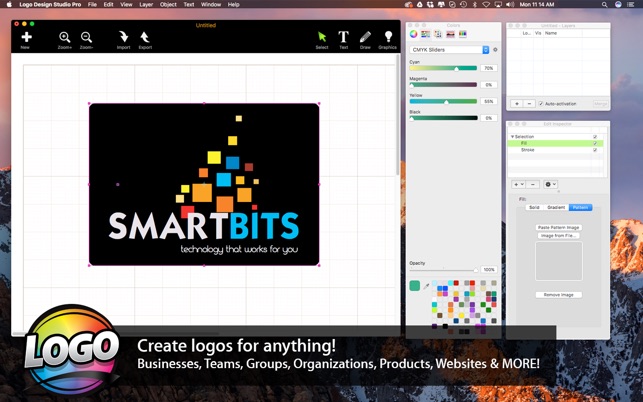Screen dimensions: 643x402
Task: Switch fill type to Gradient
Action: pos(556,208)
